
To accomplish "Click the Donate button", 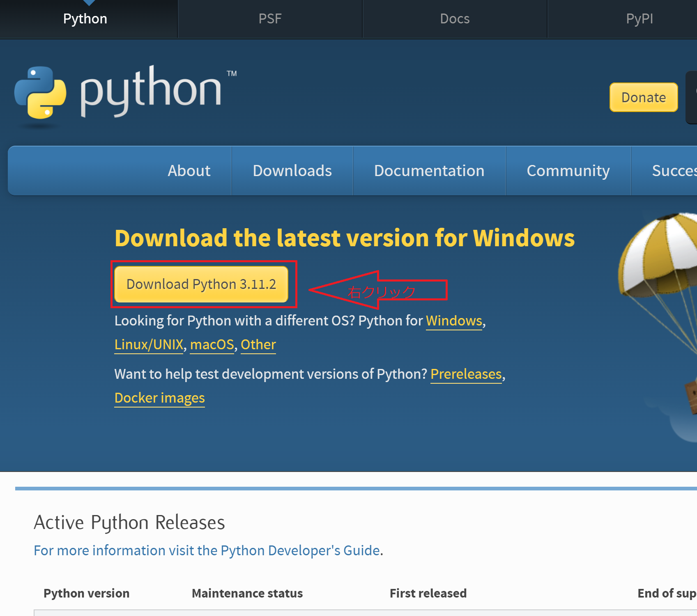I will (644, 97).
